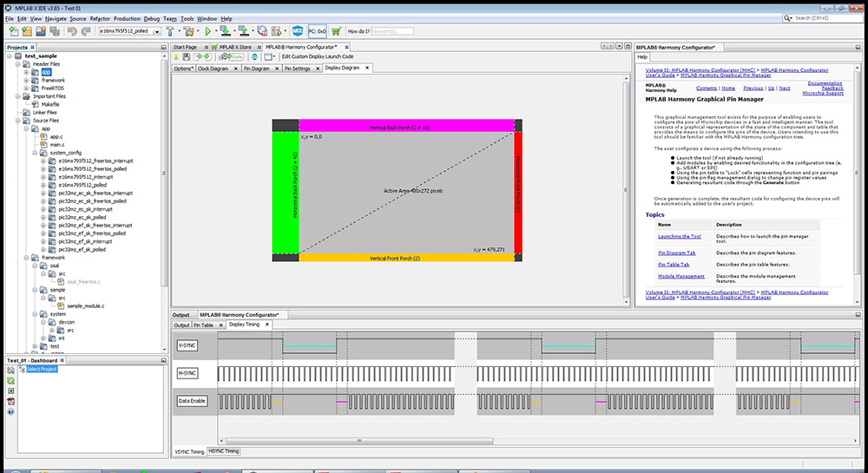Open MPLAB X Store shopping cart icon

[x=336, y=31]
